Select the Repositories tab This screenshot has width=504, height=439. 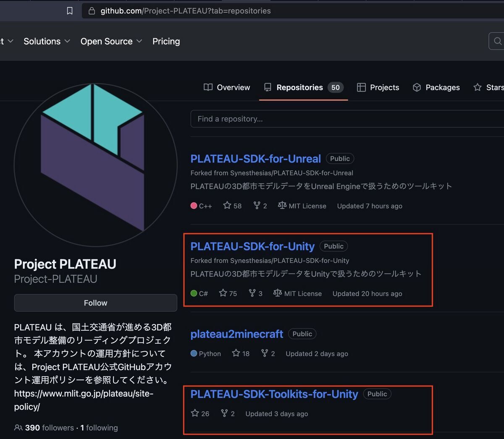[303, 87]
